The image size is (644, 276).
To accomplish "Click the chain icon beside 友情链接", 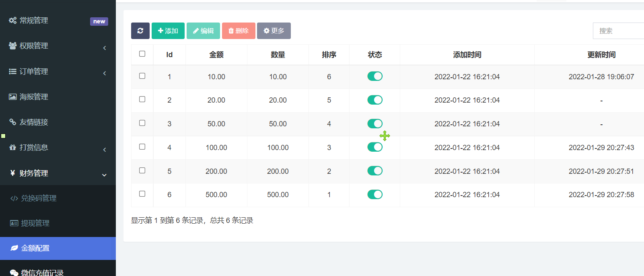I will point(13,122).
